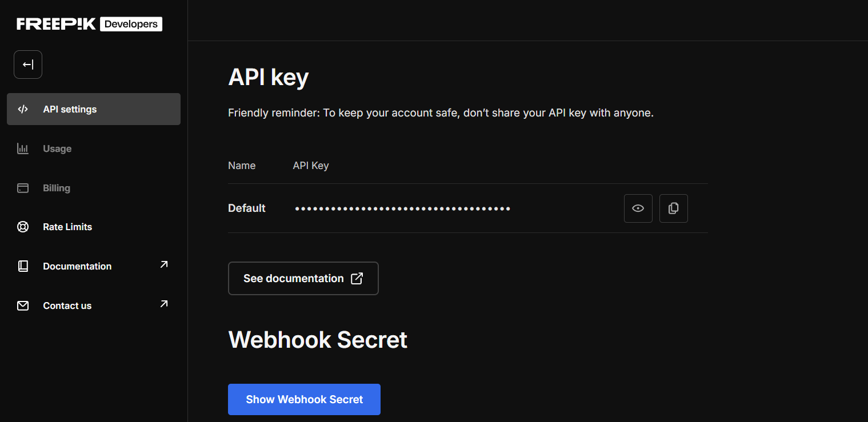Screen dimensions: 868x422
Task: Follow the Contact us link
Action: (x=67, y=305)
